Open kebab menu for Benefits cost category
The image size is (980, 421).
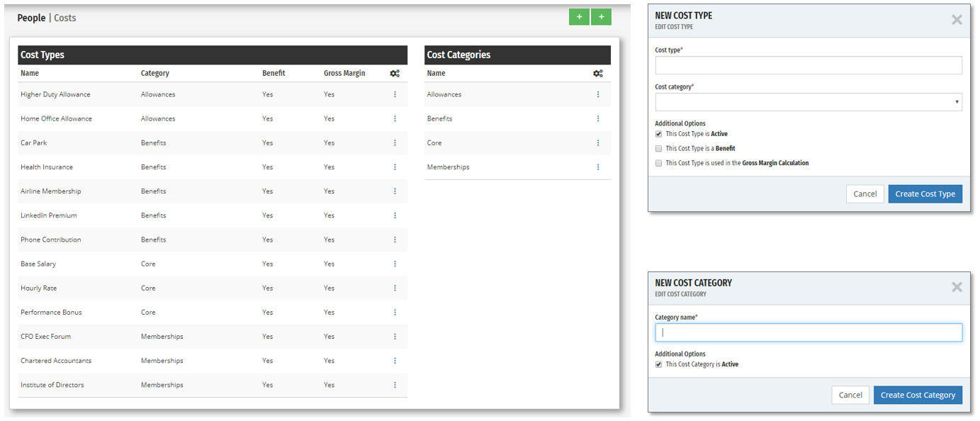pos(598,118)
